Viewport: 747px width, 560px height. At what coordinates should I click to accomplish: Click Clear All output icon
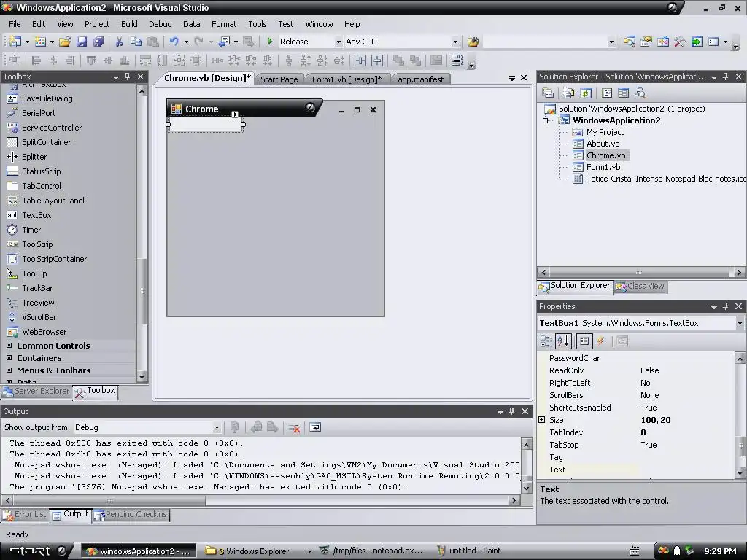pyautogui.click(x=294, y=427)
